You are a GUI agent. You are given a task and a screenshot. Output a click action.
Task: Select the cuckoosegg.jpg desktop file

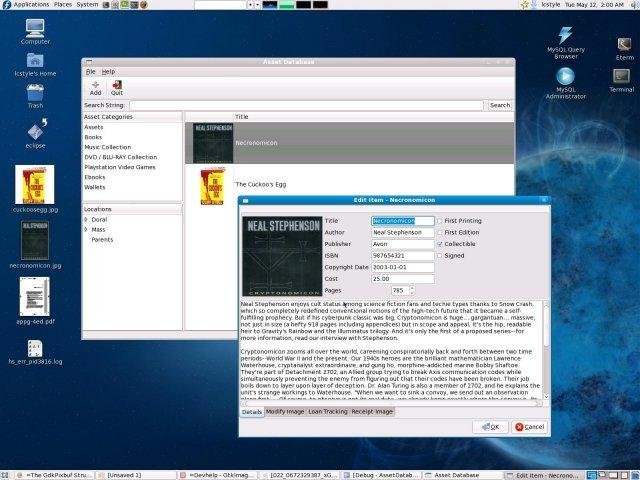tap(35, 184)
